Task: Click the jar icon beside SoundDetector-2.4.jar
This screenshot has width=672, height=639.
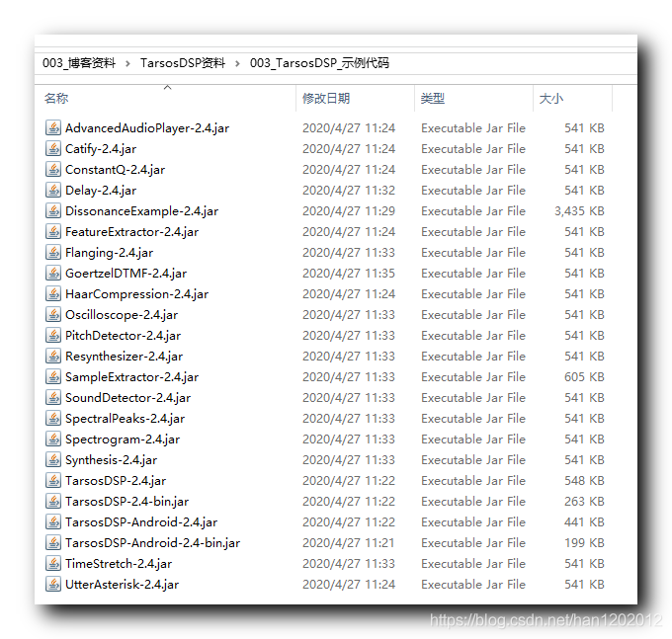Action: coord(53,397)
